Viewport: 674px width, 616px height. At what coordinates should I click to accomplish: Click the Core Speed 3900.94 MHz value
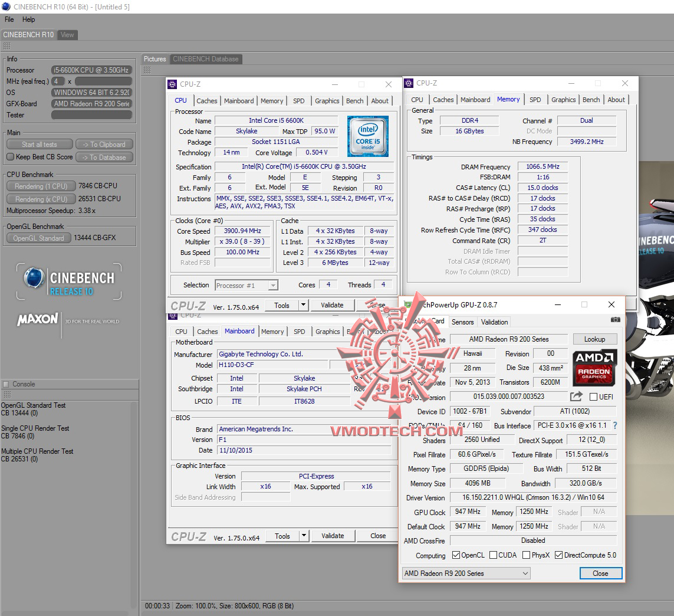click(242, 231)
